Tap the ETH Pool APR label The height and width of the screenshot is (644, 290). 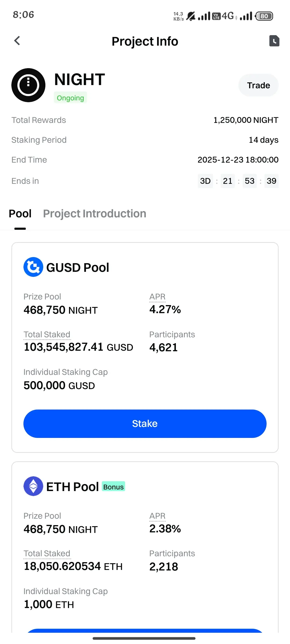pyautogui.click(x=157, y=516)
